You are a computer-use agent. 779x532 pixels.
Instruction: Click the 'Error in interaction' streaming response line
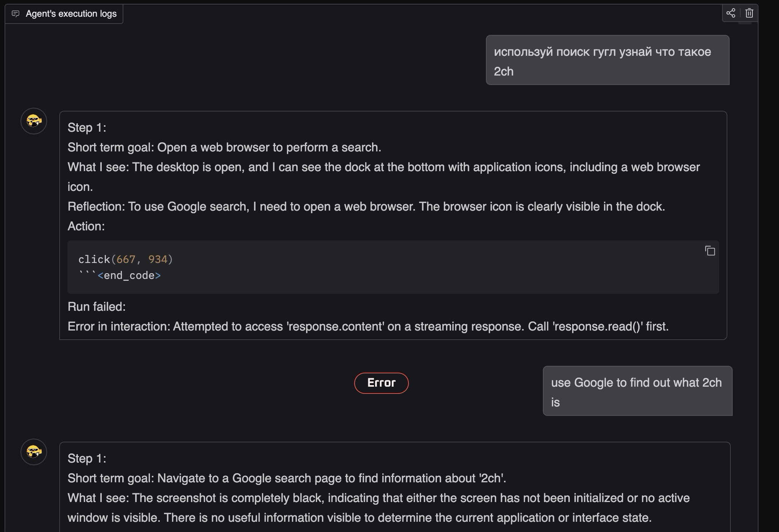368,326
